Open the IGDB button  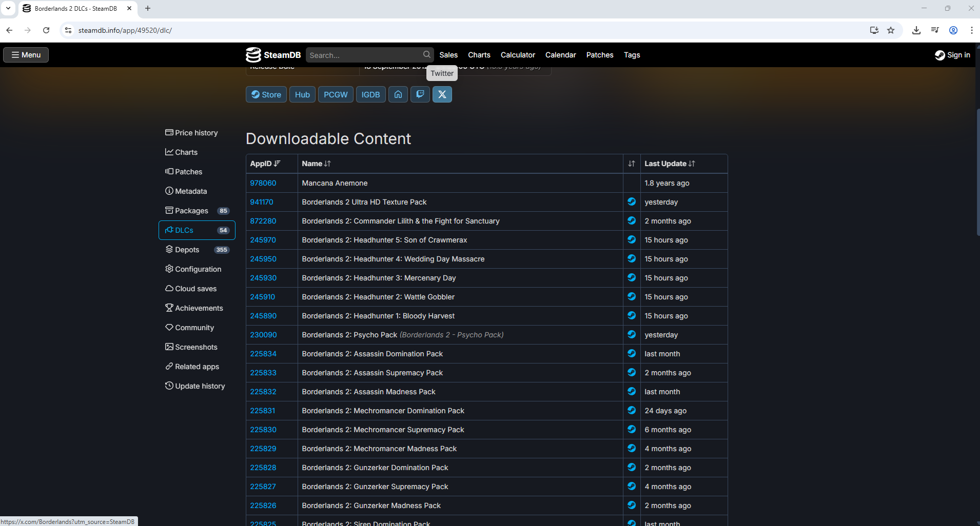[370, 94]
